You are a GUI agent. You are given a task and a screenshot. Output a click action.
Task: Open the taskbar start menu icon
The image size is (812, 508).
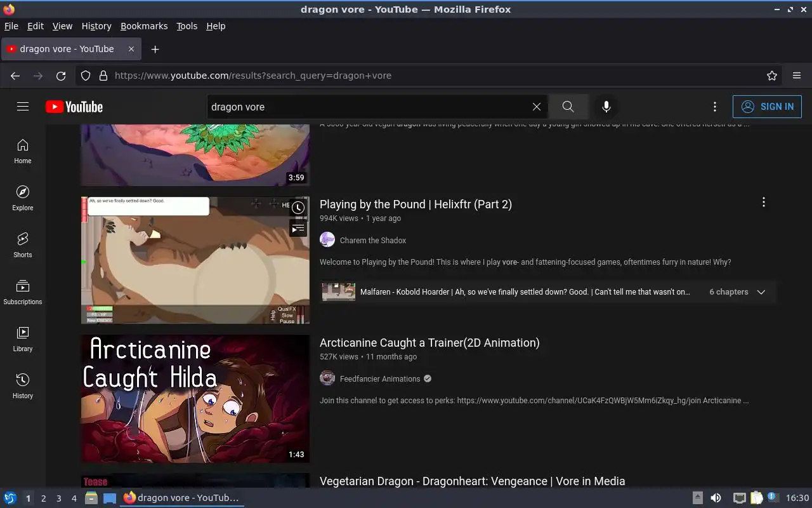[x=10, y=498]
